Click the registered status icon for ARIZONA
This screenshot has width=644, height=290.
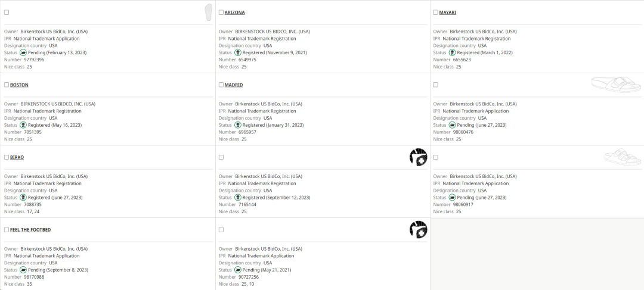click(237, 52)
